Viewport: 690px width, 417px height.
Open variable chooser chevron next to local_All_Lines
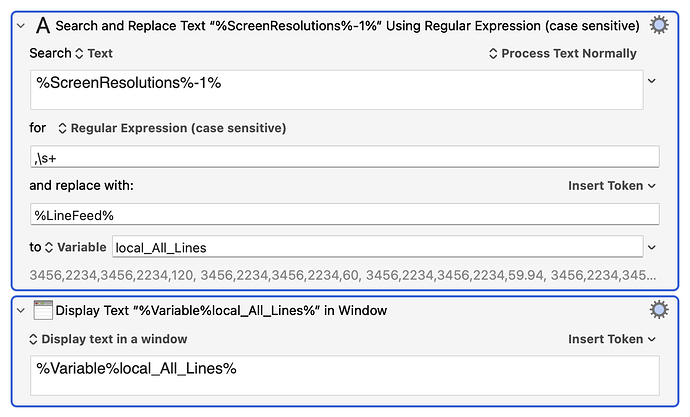tap(652, 247)
